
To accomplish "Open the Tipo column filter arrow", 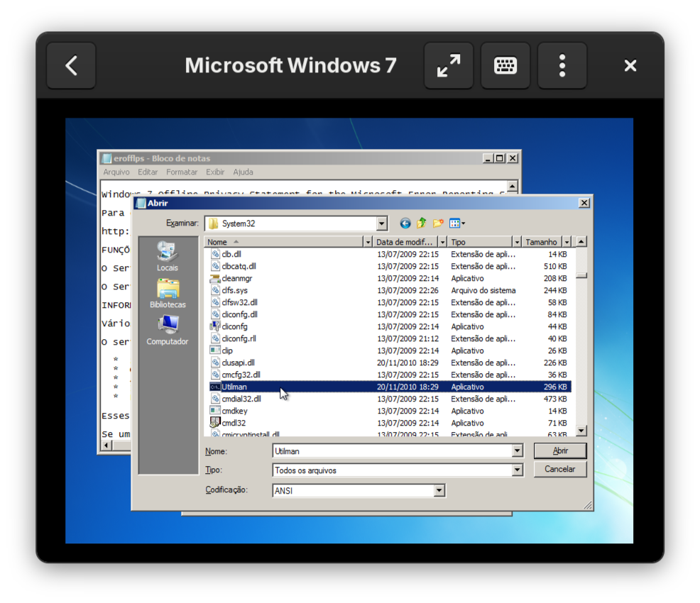I will 517,242.
